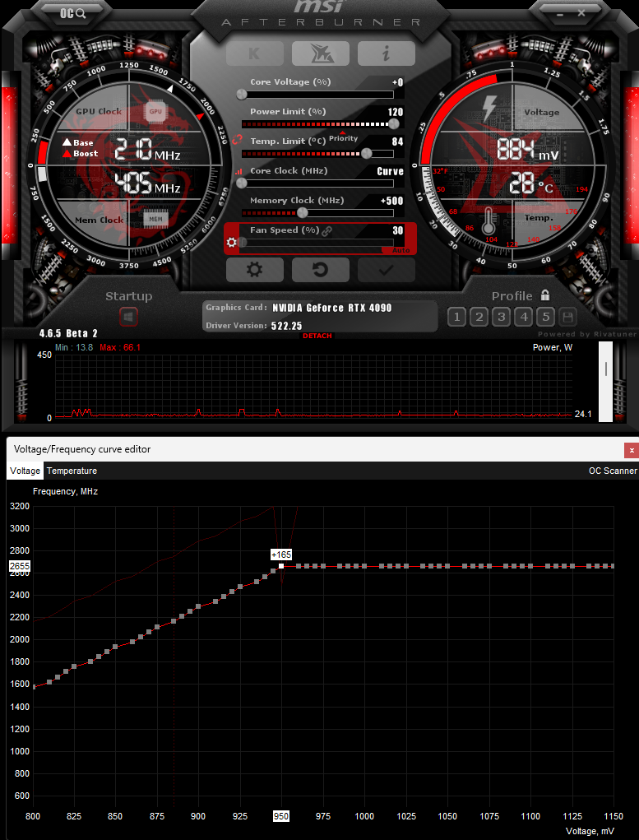Select profile slot 5
The width and height of the screenshot is (639, 840).
point(545,317)
